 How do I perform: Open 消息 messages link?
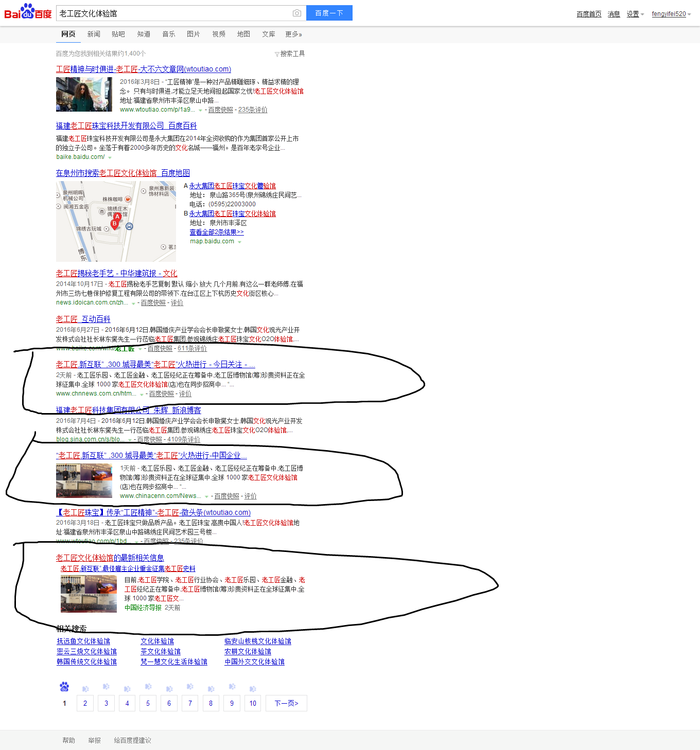tap(614, 14)
